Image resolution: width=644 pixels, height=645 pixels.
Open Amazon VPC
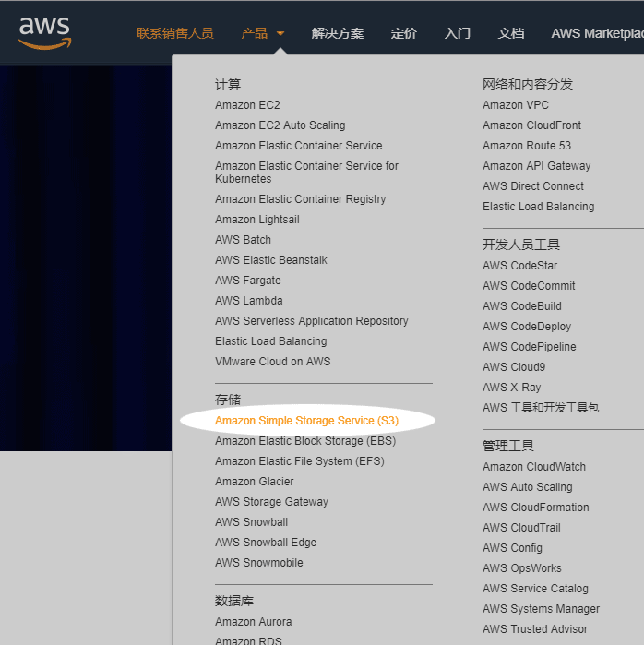point(515,105)
